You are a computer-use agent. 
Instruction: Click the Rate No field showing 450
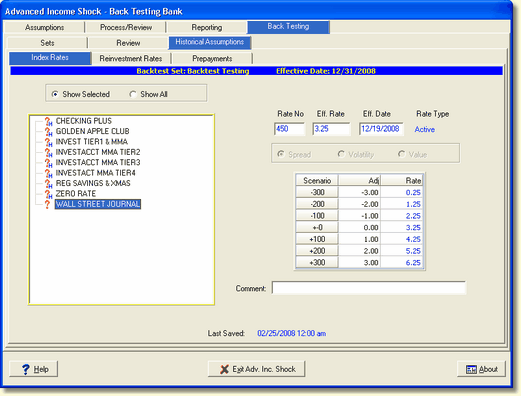[x=289, y=129]
